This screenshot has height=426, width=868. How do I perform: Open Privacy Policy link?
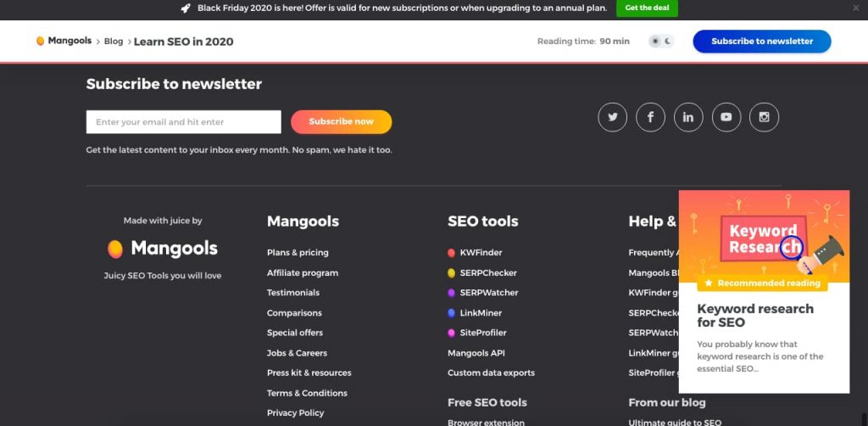tap(295, 413)
